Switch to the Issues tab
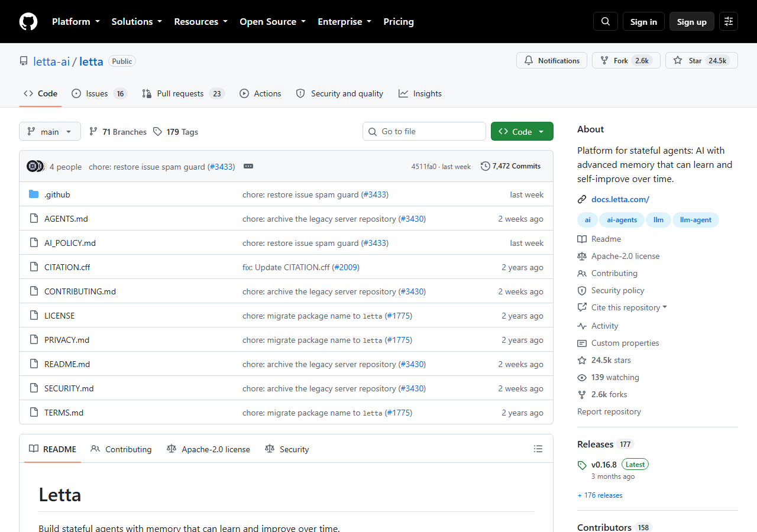 (x=99, y=93)
